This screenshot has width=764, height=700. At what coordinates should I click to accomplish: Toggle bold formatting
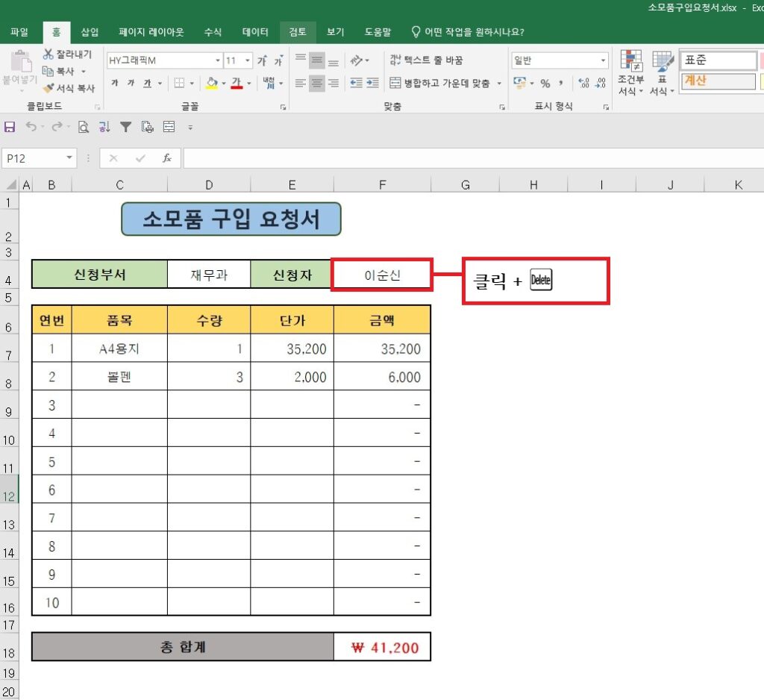[x=115, y=83]
